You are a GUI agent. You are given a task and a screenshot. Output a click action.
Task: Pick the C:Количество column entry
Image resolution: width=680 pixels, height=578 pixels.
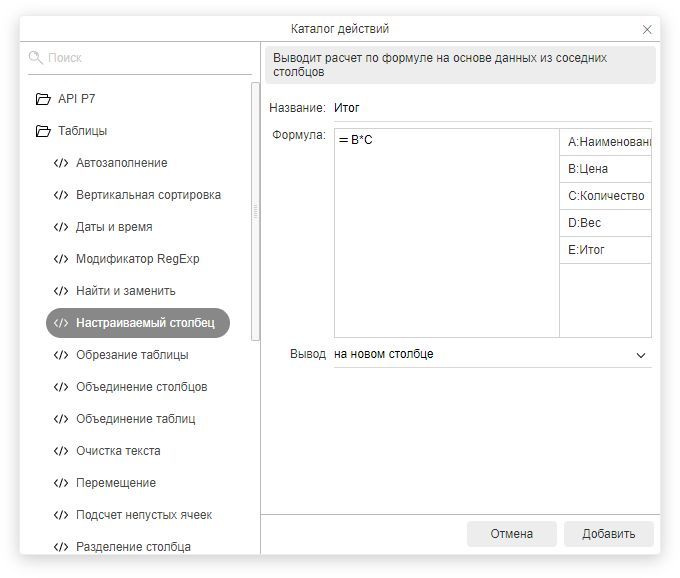(x=604, y=196)
